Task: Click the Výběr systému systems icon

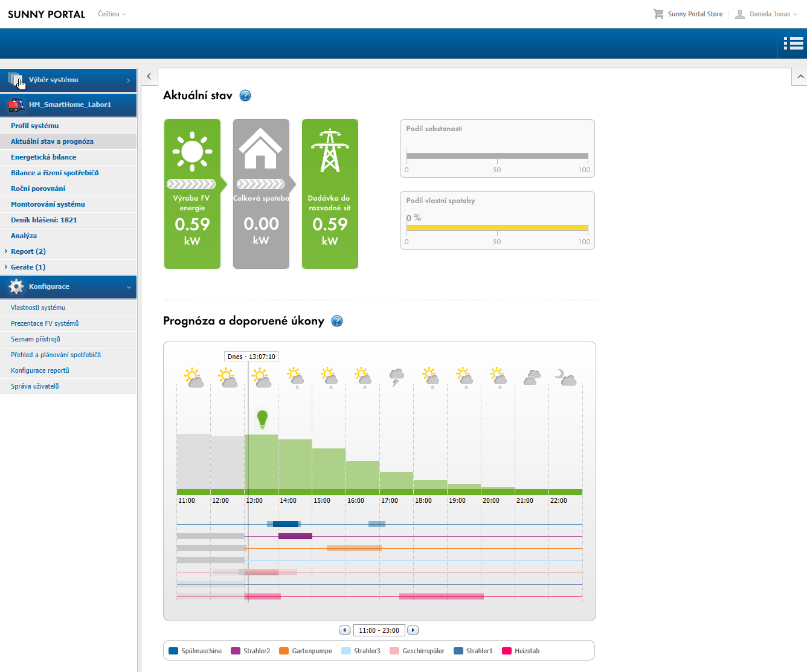Action: pos(16,80)
